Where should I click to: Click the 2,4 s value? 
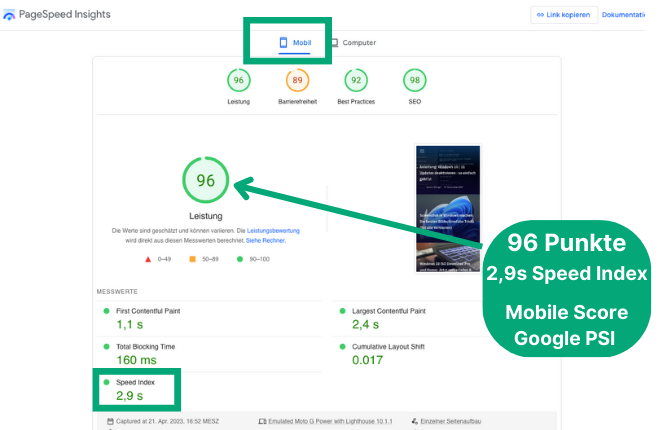365,325
